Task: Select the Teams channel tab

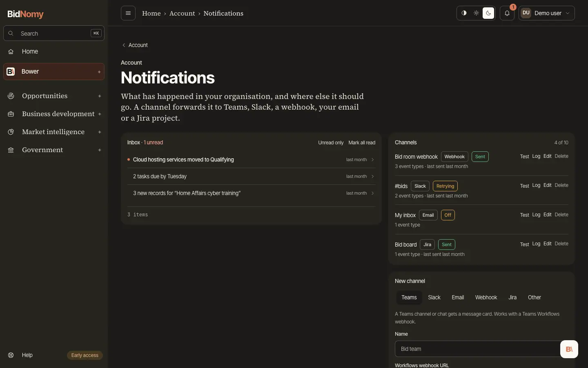Action: pyautogui.click(x=409, y=298)
